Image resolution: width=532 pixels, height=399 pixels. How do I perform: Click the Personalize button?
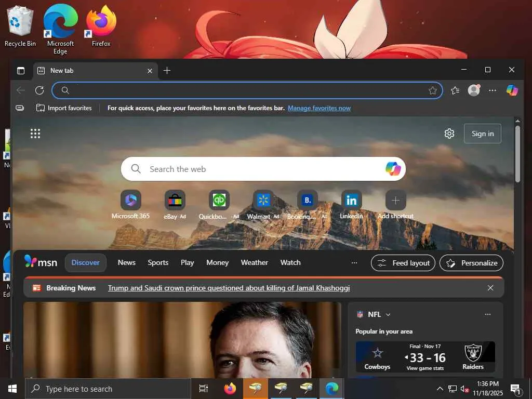pos(471,263)
